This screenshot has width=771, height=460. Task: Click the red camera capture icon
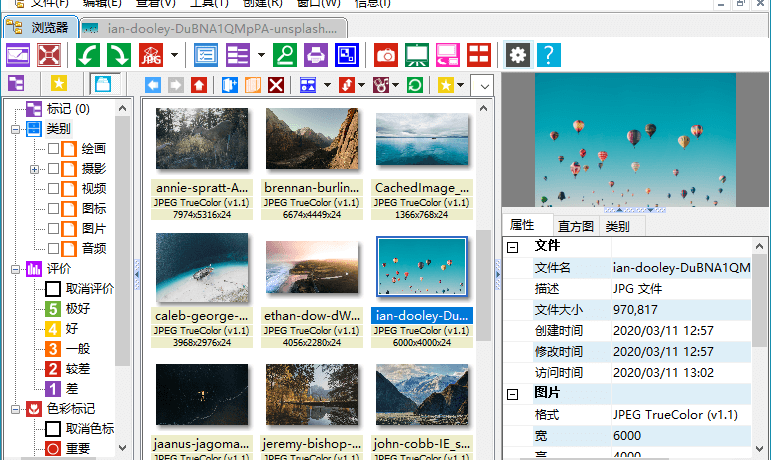click(385, 54)
